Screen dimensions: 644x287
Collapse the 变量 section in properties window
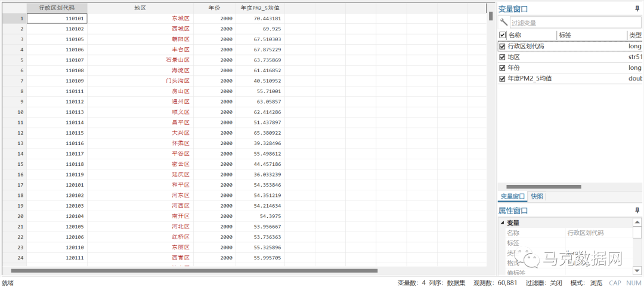click(503, 223)
